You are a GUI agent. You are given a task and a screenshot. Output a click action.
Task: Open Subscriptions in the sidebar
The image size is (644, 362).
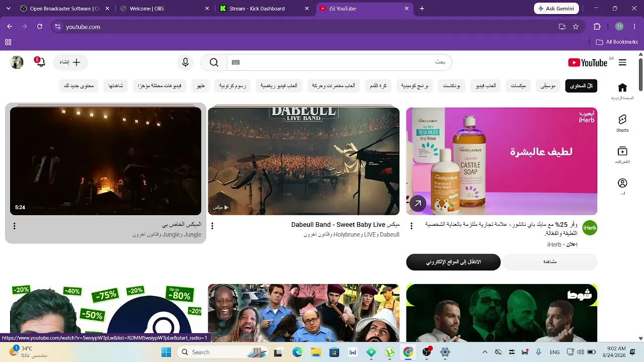click(x=622, y=155)
